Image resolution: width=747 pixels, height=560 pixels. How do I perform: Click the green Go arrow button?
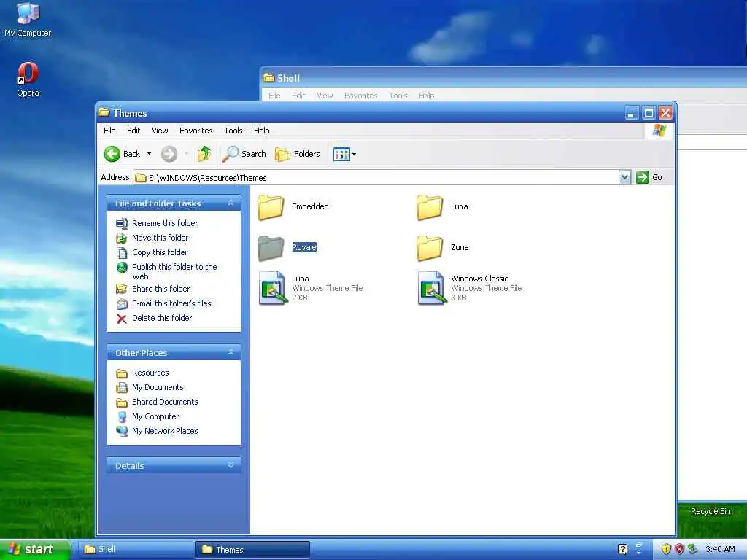(x=642, y=177)
